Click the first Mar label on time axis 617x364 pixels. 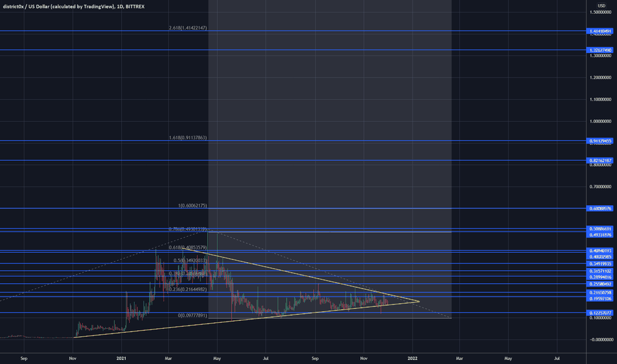(x=168, y=359)
